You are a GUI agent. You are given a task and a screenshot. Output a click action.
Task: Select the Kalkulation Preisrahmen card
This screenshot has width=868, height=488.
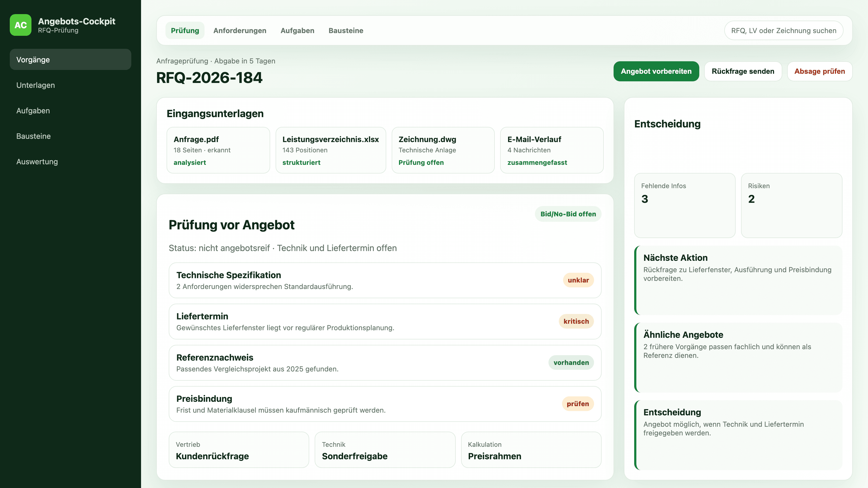pos(531,450)
